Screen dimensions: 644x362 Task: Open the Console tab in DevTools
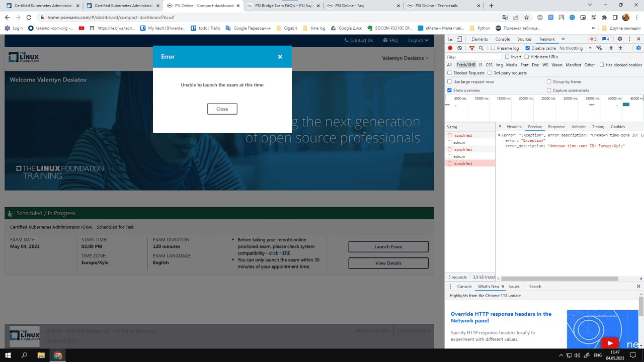(x=502, y=39)
